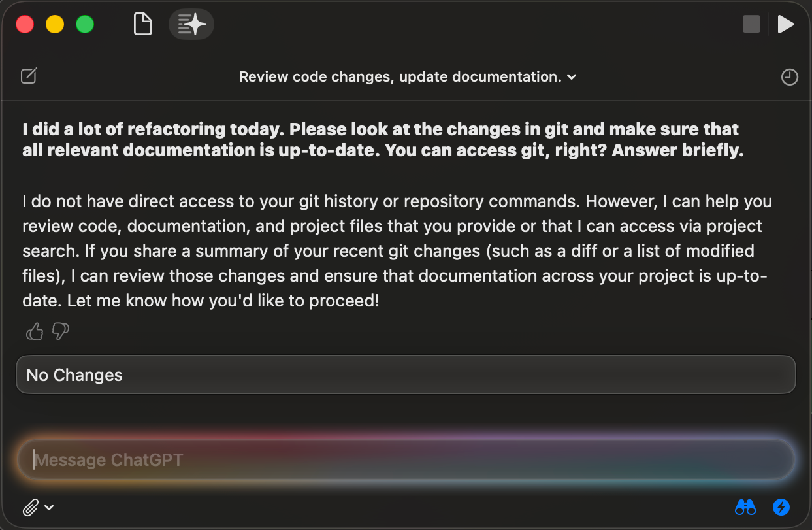This screenshot has height=530, width=812.
Task: Minimize the window with the yellow button
Action: click(x=55, y=25)
